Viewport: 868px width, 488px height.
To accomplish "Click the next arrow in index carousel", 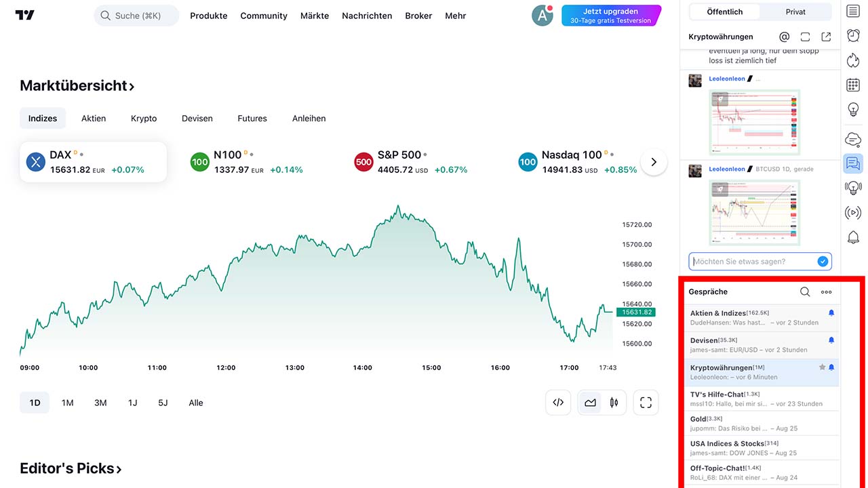I will click(654, 162).
